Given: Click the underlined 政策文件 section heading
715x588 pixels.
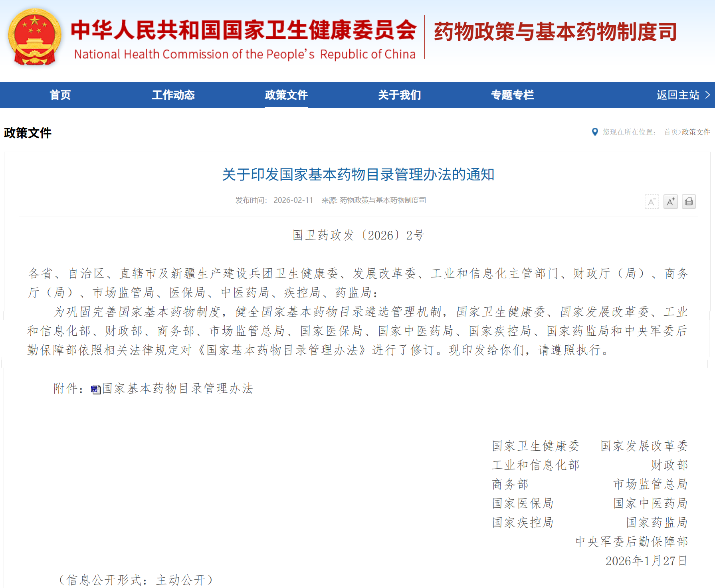Looking at the screenshot, I should [x=28, y=133].
